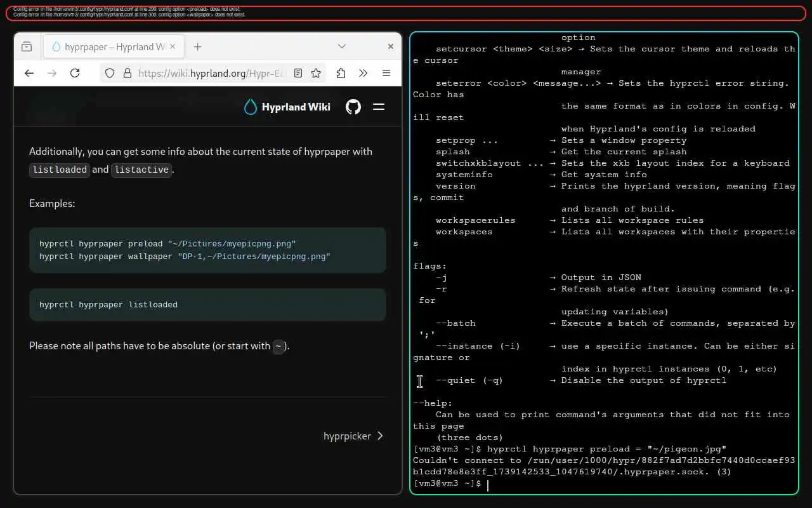Click the systeminfo command in terminal
This screenshot has height=508, width=812.
pos(464,175)
